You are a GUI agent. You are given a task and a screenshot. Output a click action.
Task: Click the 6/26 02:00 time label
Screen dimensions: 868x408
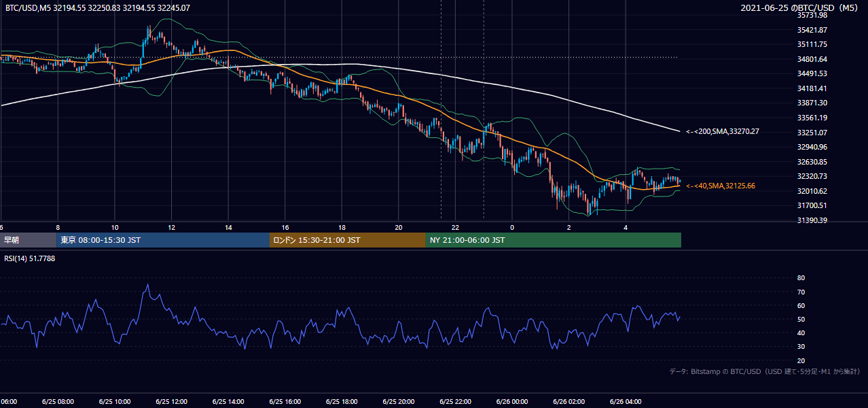point(568,402)
